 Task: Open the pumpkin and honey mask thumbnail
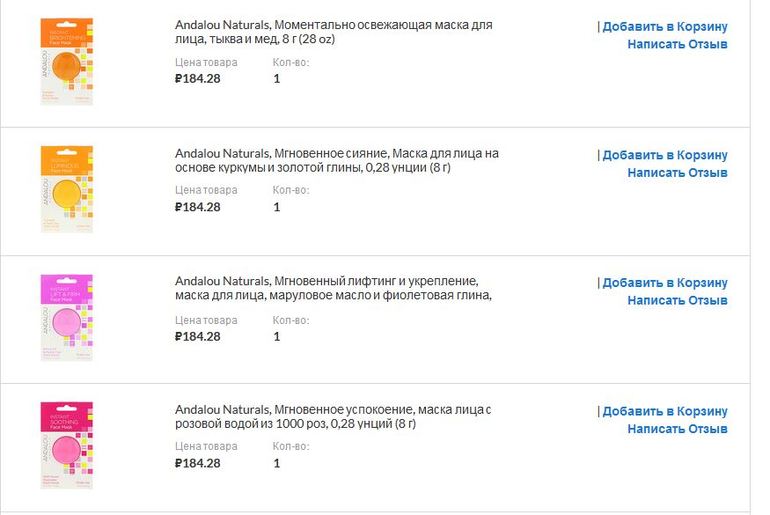tap(67, 61)
